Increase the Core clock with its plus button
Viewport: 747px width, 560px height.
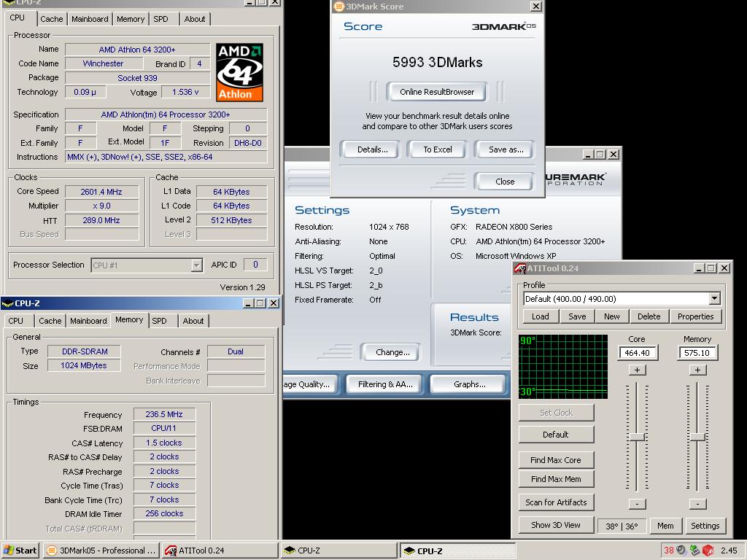coord(637,370)
